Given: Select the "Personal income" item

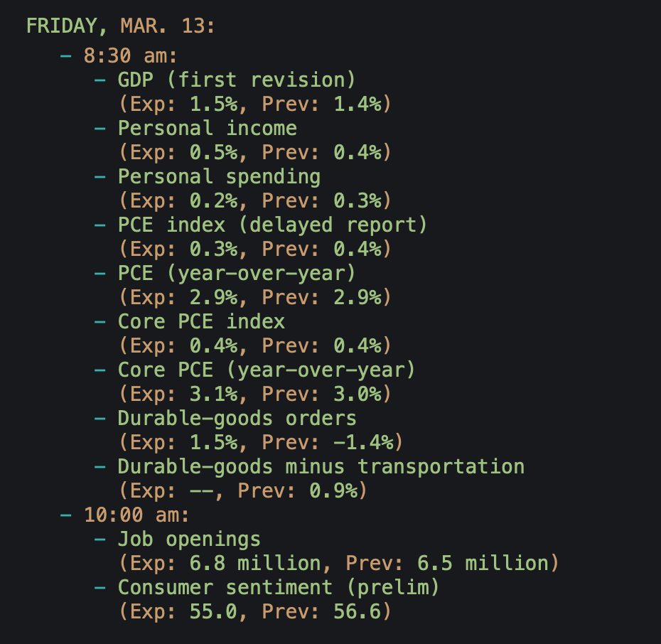Looking at the screenshot, I should coord(207,128).
